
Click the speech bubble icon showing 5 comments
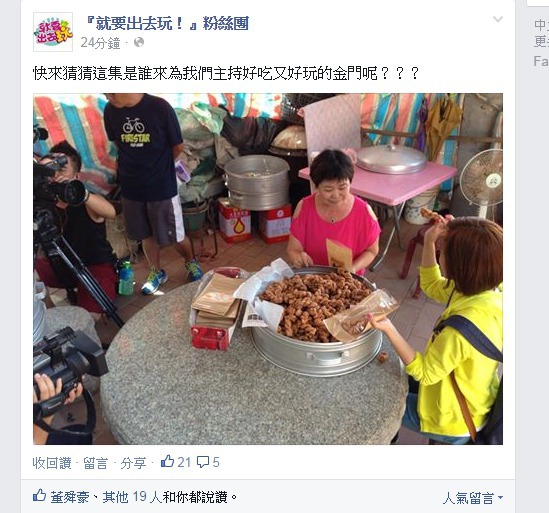click(203, 462)
